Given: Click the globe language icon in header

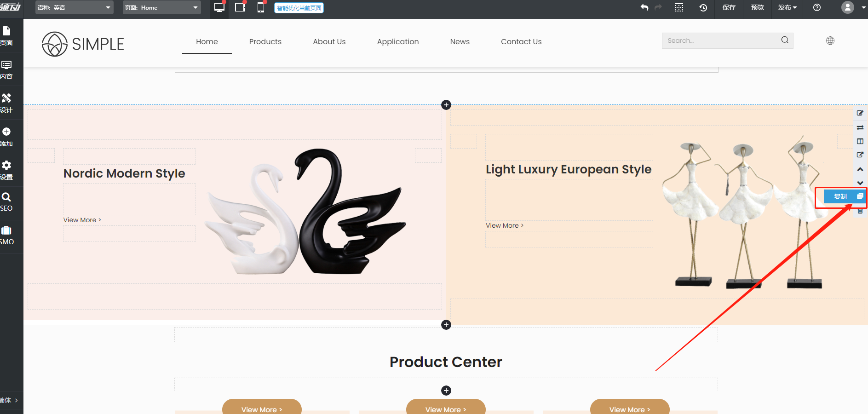Looking at the screenshot, I should 830,41.
